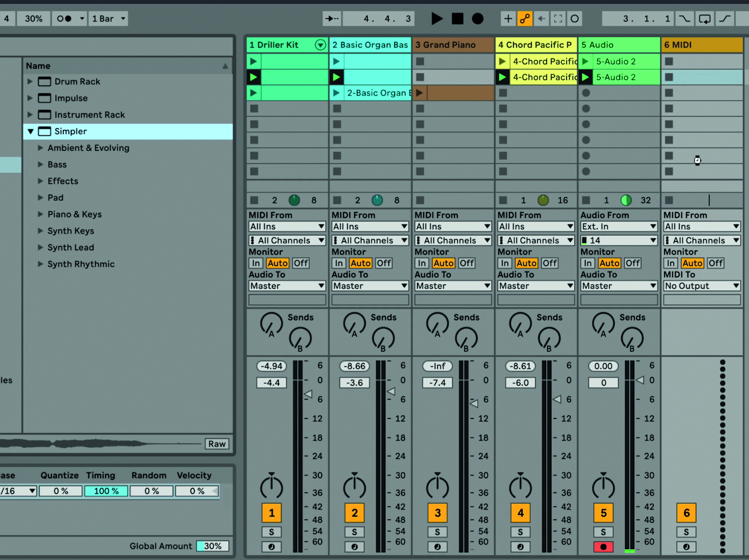Screen dimensions: 749x560
Task: Expand the Synth Lead folder
Action: pos(40,247)
